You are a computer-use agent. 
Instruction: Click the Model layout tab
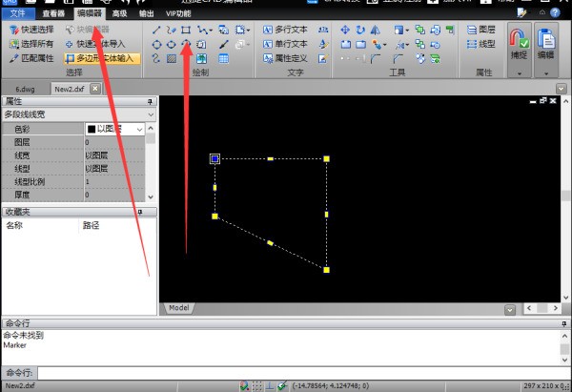click(179, 308)
